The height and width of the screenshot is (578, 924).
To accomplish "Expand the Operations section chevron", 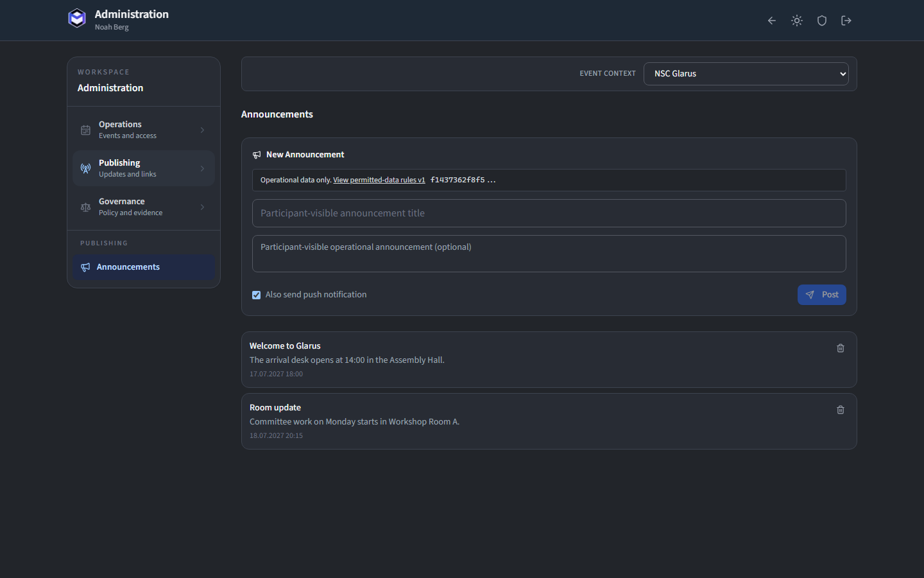I will (x=203, y=130).
